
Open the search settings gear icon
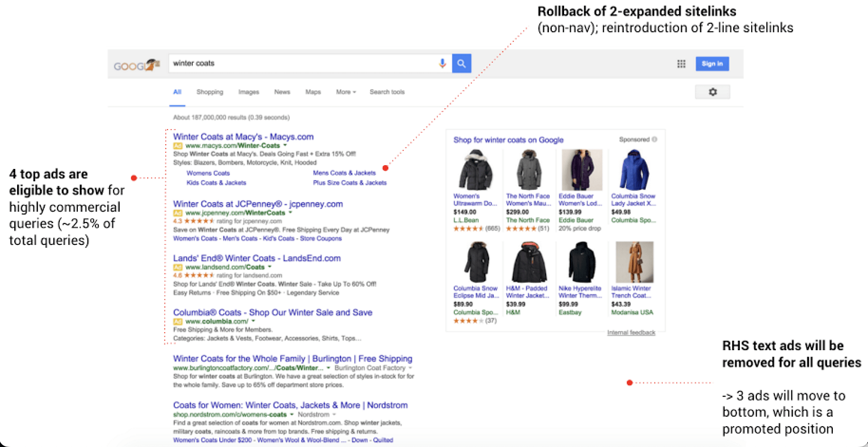point(712,91)
